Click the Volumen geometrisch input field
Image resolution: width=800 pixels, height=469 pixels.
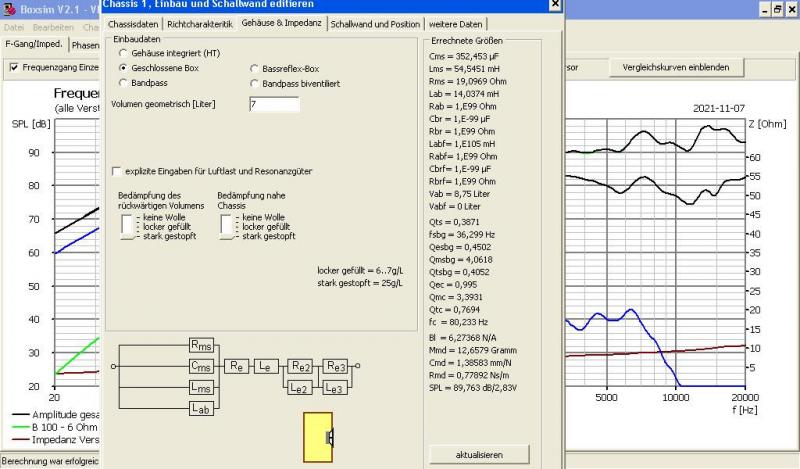(x=273, y=104)
